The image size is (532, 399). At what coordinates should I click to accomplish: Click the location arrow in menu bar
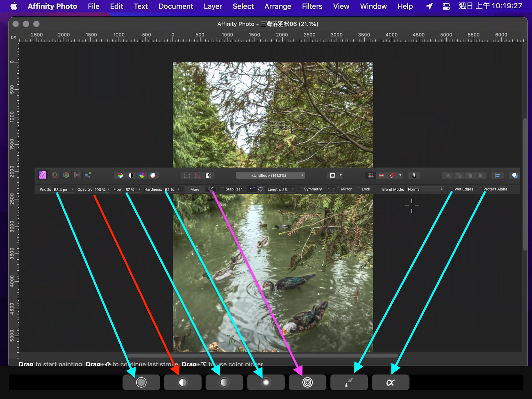click(430, 6)
